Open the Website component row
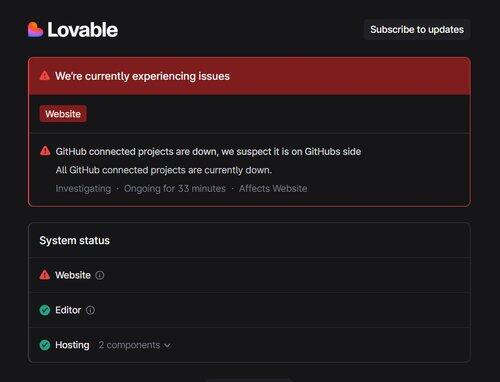 point(249,275)
